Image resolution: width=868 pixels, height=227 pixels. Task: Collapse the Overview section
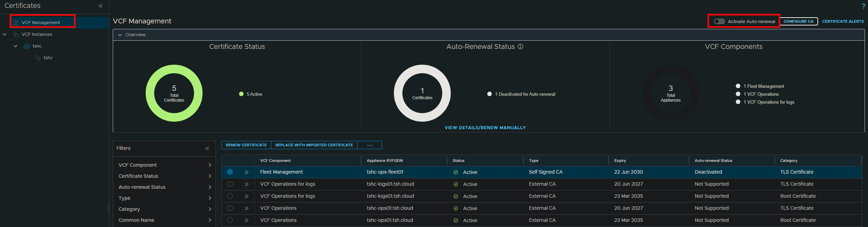[120, 35]
